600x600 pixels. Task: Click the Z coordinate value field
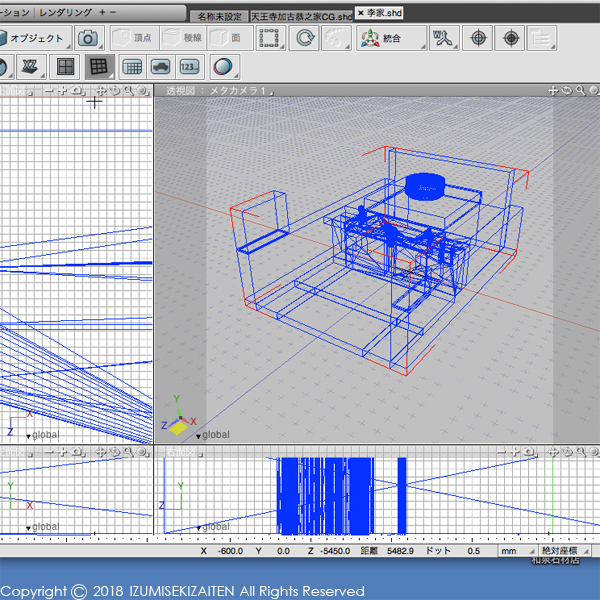335,551
